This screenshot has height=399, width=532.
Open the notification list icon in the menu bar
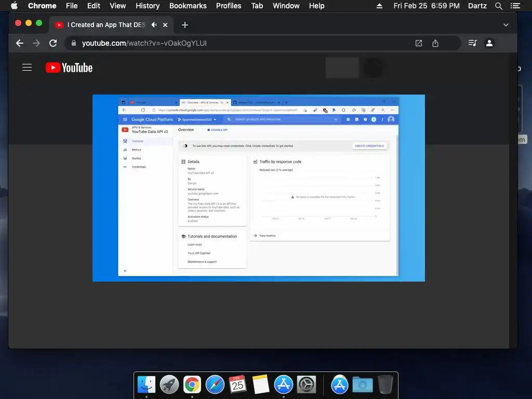(515, 6)
